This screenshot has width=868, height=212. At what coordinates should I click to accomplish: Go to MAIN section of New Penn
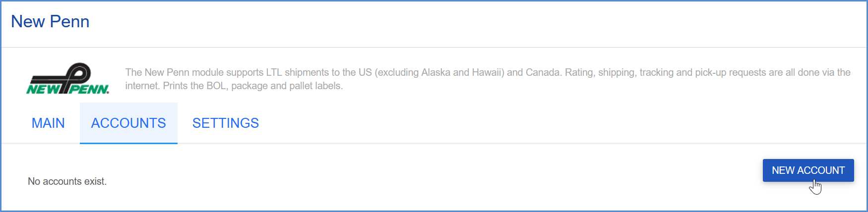48,123
